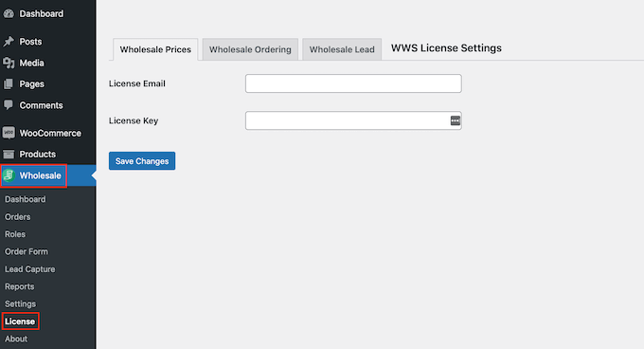Switch to the Wholesale Ordering tab
644x349 pixels.
pyautogui.click(x=250, y=49)
